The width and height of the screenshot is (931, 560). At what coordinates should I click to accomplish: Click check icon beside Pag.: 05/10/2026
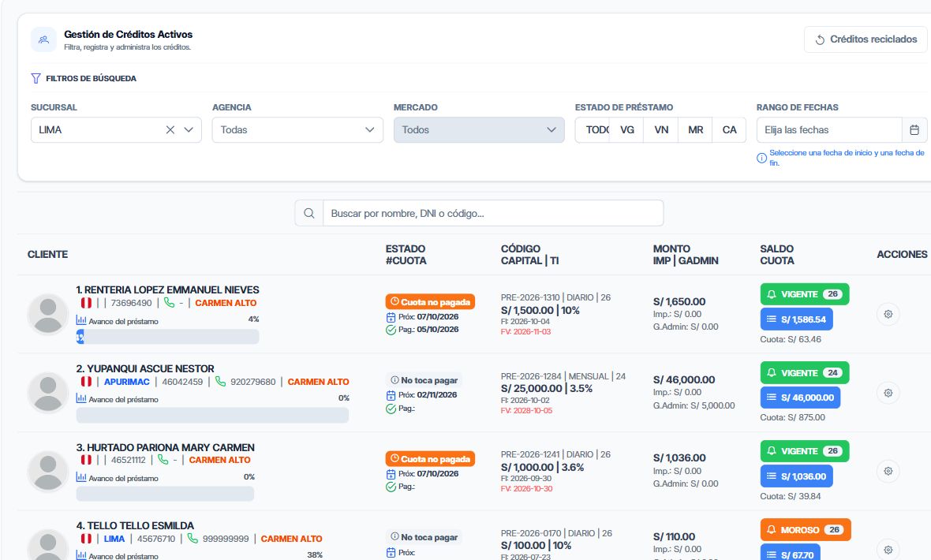click(x=391, y=330)
